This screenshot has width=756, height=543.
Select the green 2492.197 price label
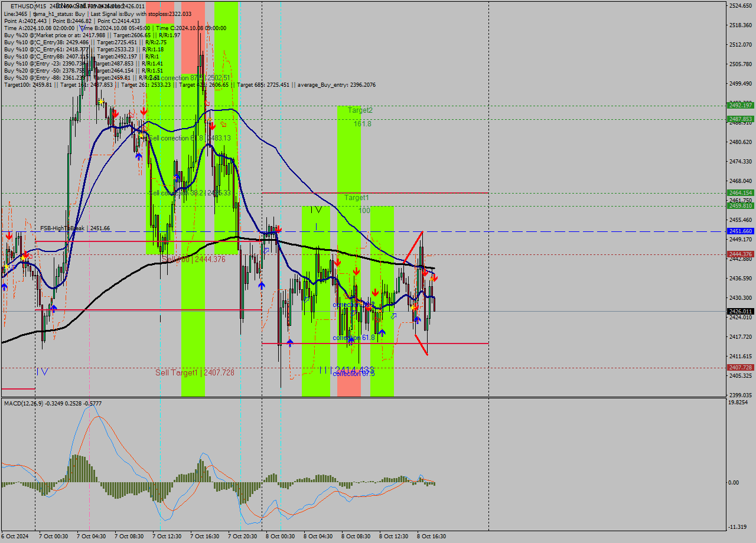tap(740, 106)
